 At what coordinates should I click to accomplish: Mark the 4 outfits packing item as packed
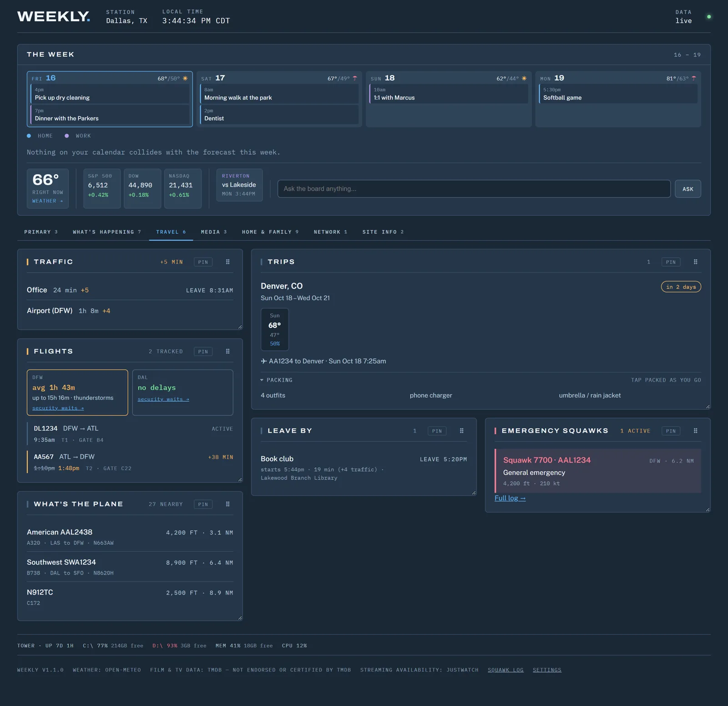tap(273, 395)
